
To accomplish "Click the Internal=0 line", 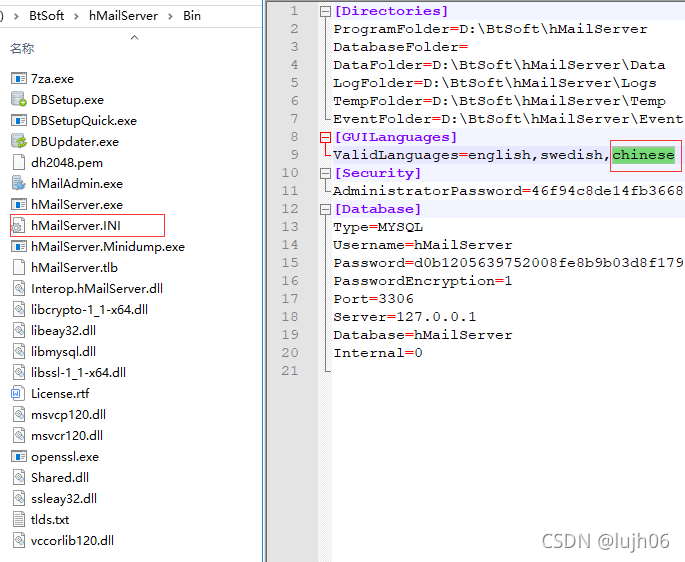I will pos(378,353).
